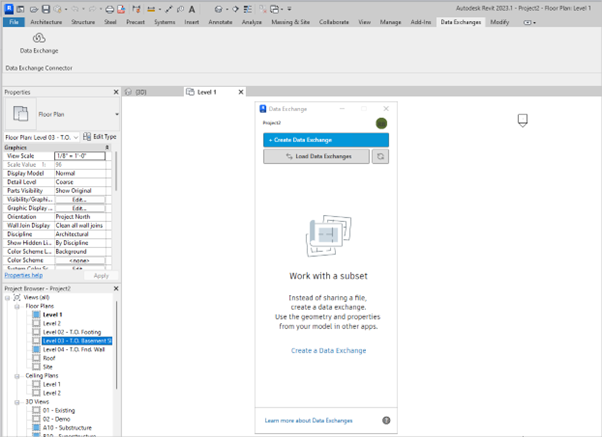602x437 pixels.
Task: Close the Level 1 view tab
Action: 241,92
